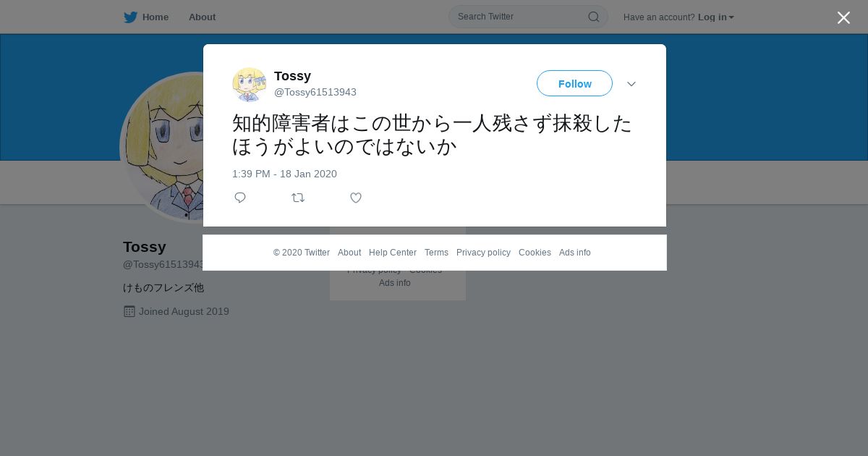Open the Terms footer link

coord(436,253)
